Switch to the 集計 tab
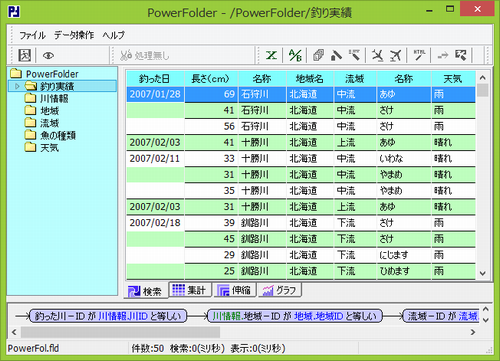 [x=190, y=290]
